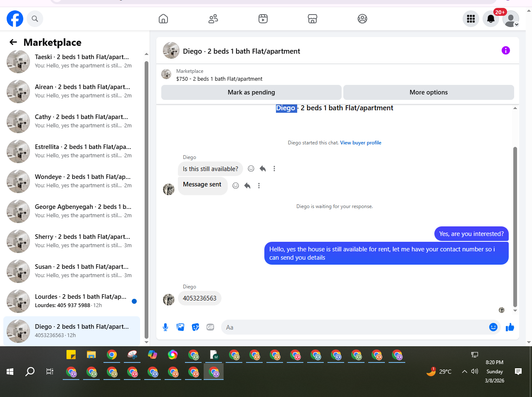This screenshot has height=397, width=532.
Task: Click the Facebook logo
Action: click(x=15, y=19)
